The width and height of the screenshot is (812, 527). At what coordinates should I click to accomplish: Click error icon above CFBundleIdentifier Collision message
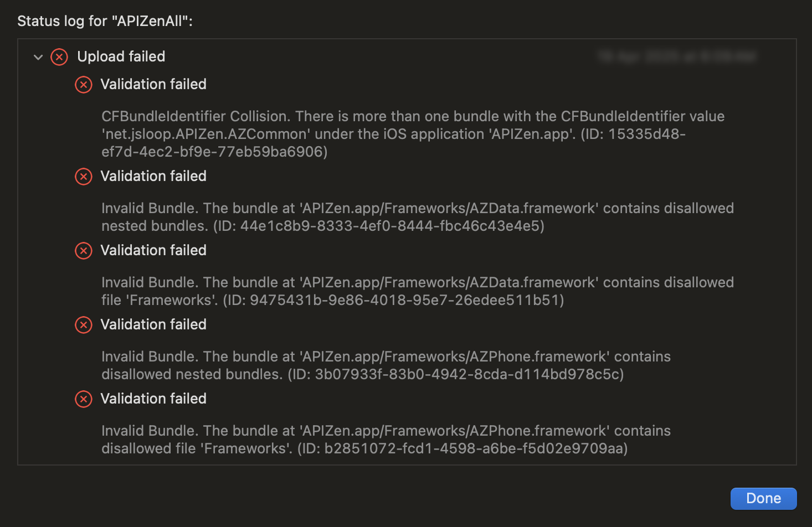click(x=84, y=85)
